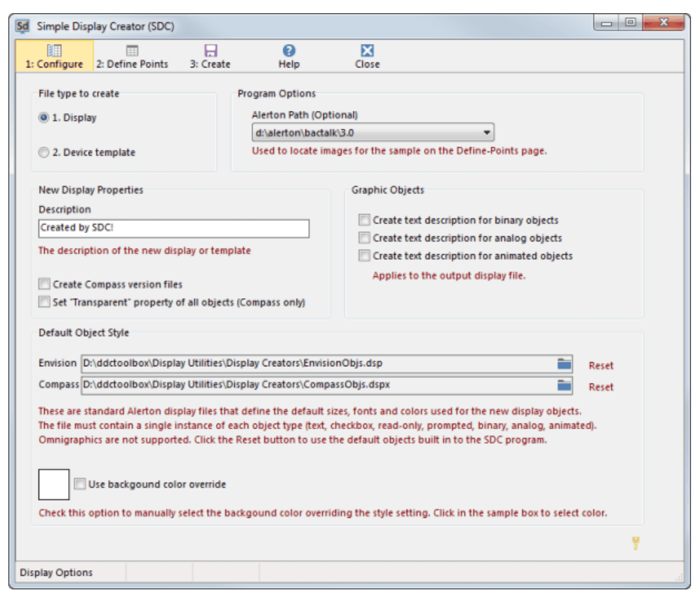Enable text description for animated objects
700x597 pixels.
click(x=364, y=255)
